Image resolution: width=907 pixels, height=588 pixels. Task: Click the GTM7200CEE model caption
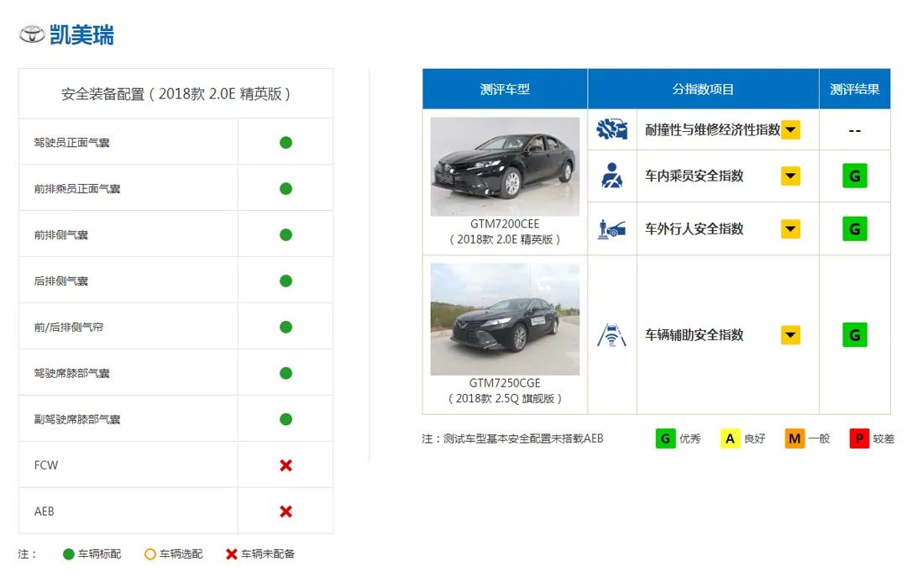[x=505, y=232]
